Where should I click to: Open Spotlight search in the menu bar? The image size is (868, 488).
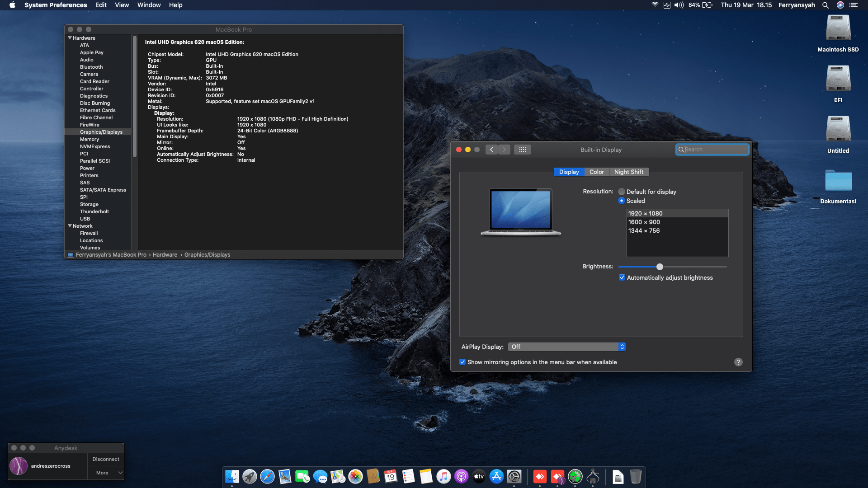pos(826,5)
